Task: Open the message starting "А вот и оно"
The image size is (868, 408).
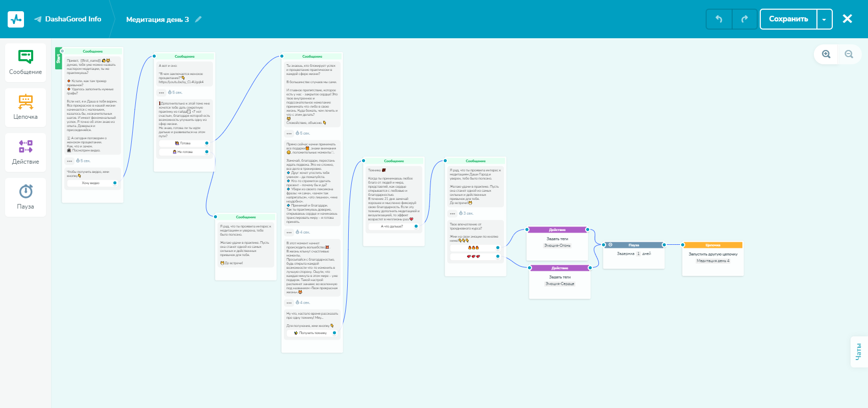Action: 184,73
